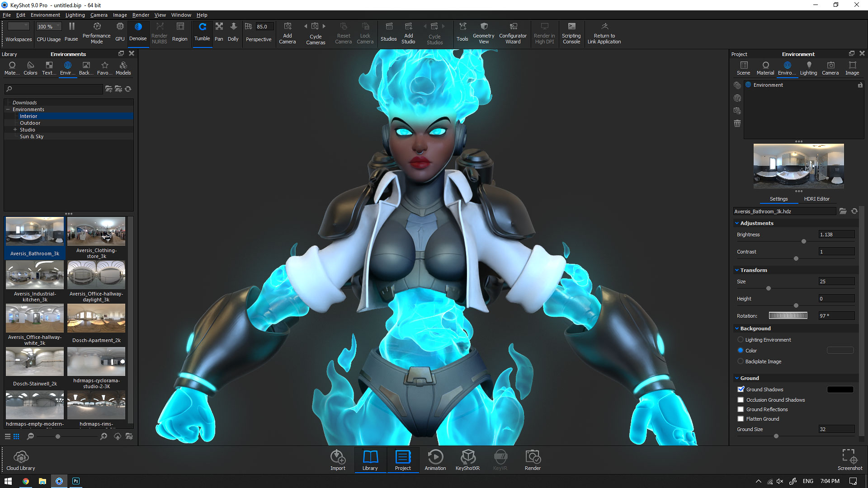Viewport: 868px width, 488px height.
Task: Click the Rotation dial slider
Action: point(788,315)
